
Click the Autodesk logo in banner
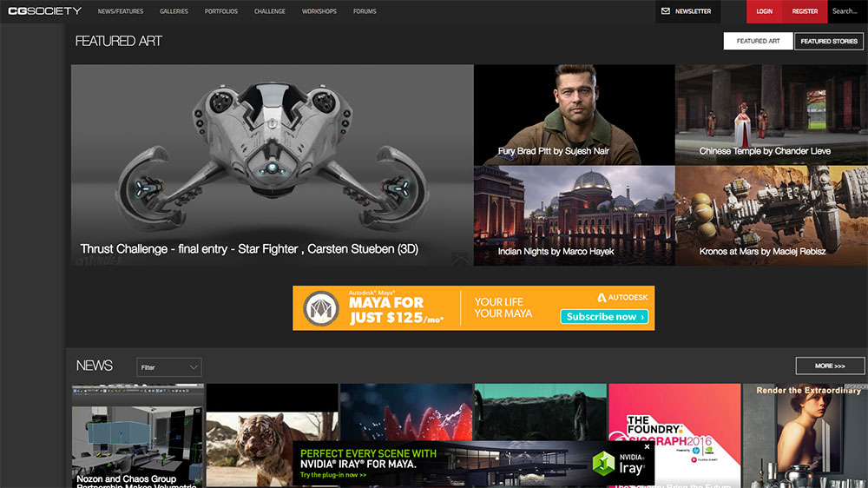click(622, 298)
